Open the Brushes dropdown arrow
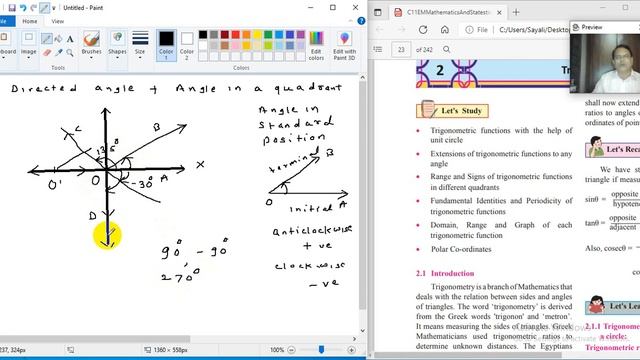This screenshot has width=640, height=360. coord(91,58)
